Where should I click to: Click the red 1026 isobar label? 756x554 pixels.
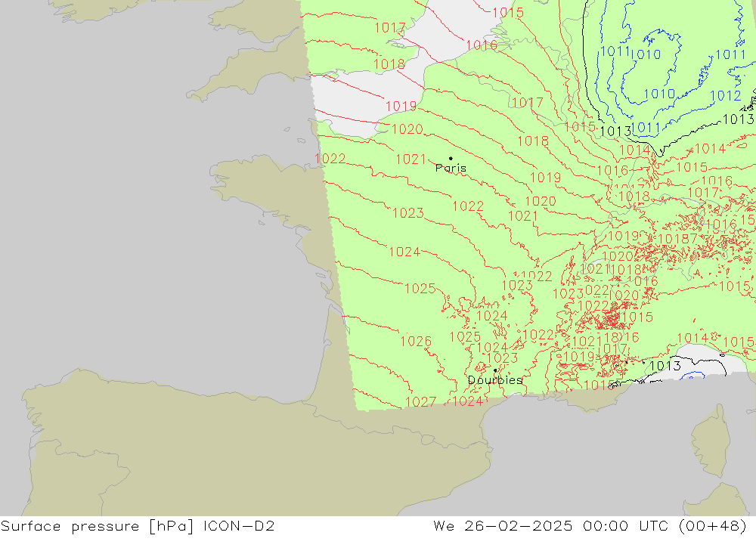point(416,342)
